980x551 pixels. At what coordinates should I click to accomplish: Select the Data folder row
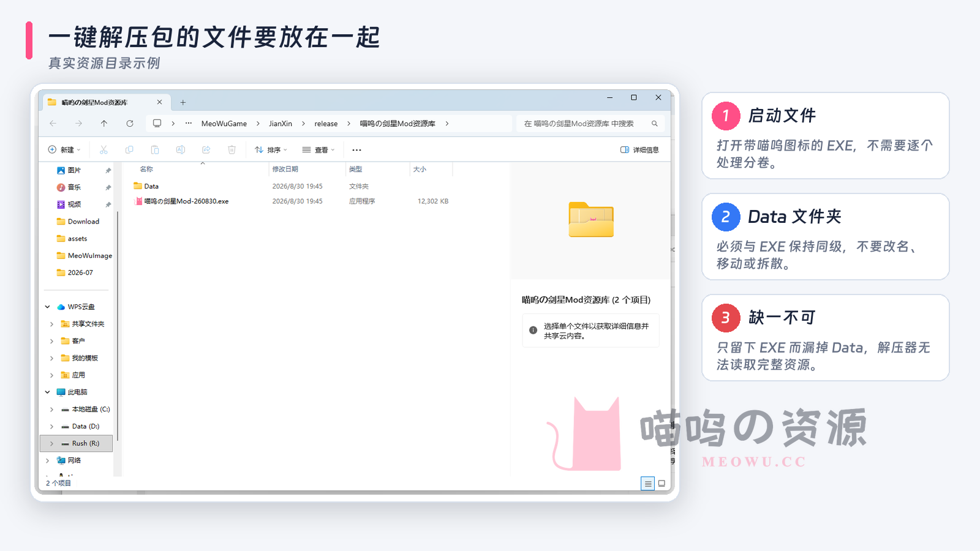[x=291, y=186]
